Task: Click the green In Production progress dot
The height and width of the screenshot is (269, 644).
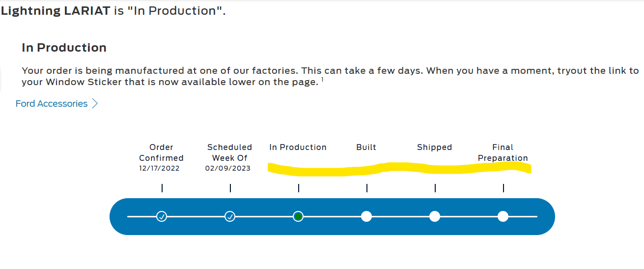Action: pos(298,216)
